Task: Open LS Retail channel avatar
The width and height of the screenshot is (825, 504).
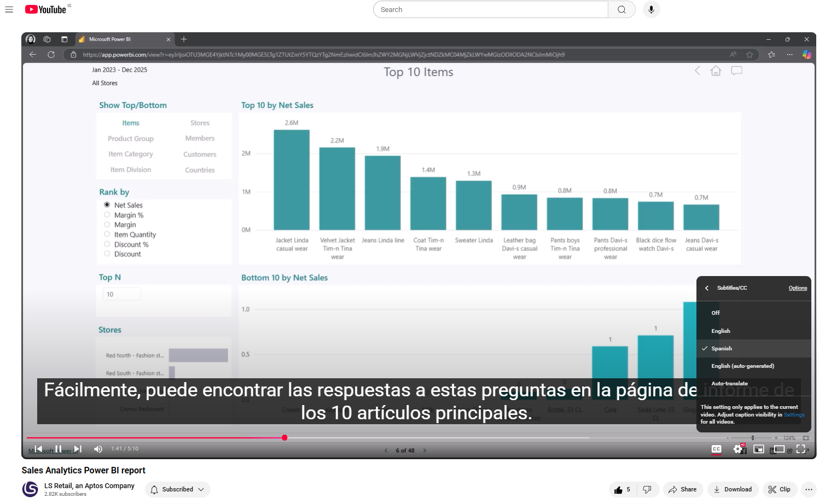Action: tap(30, 489)
